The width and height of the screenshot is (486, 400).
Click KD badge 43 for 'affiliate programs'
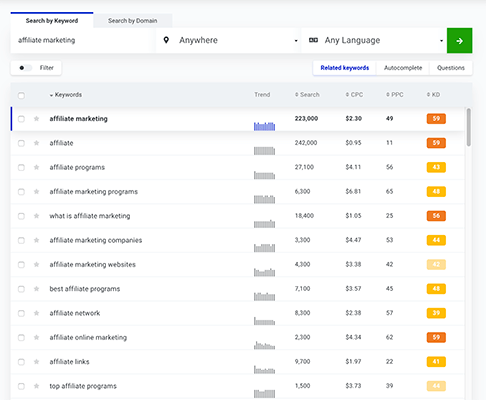click(x=436, y=167)
